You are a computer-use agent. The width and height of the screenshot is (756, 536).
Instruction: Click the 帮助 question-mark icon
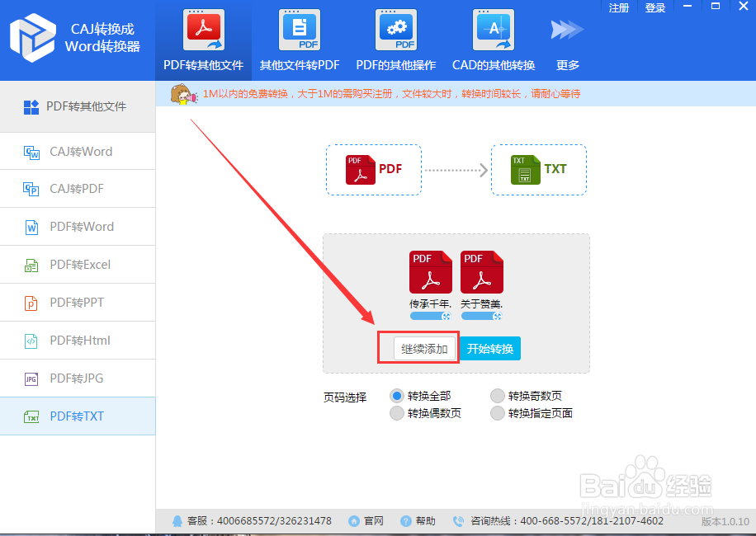(x=406, y=521)
